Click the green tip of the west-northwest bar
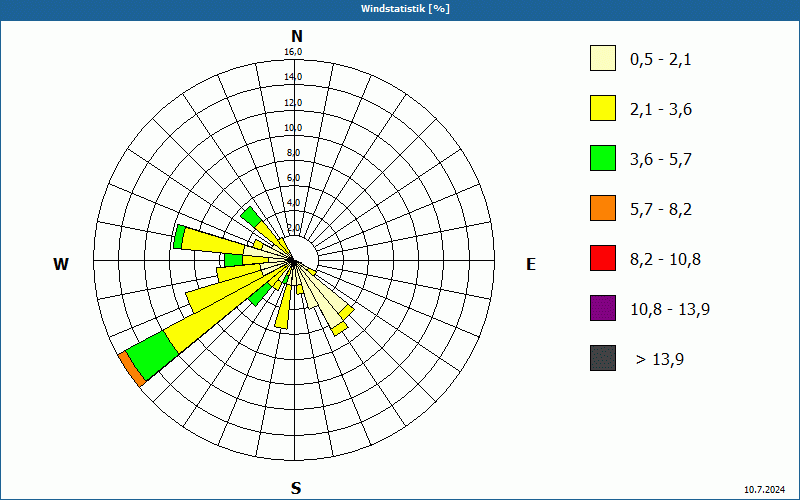Image resolution: width=800 pixels, height=500 pixels. click(x=179, y=237)
